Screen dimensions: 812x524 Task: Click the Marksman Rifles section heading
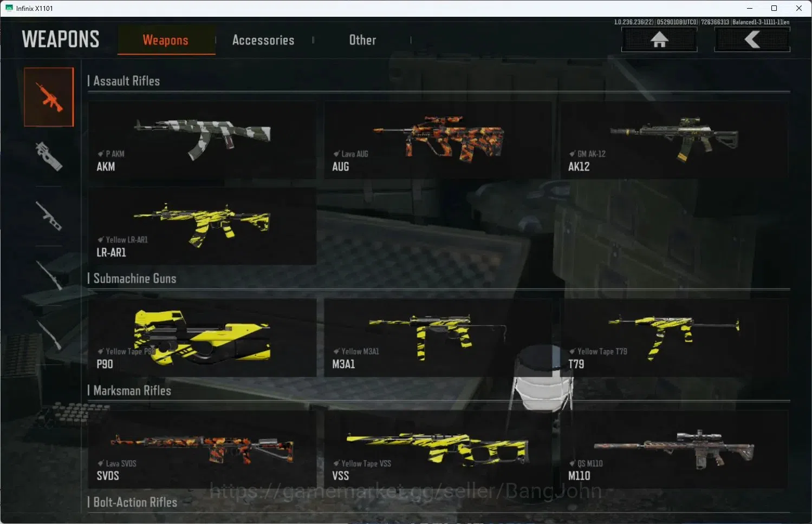[132, 391]
